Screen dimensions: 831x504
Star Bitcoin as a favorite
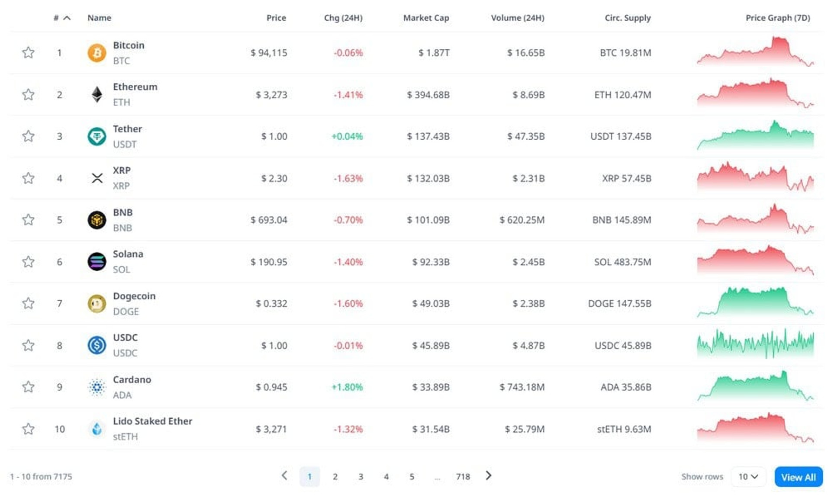click(x=28, y=52)
